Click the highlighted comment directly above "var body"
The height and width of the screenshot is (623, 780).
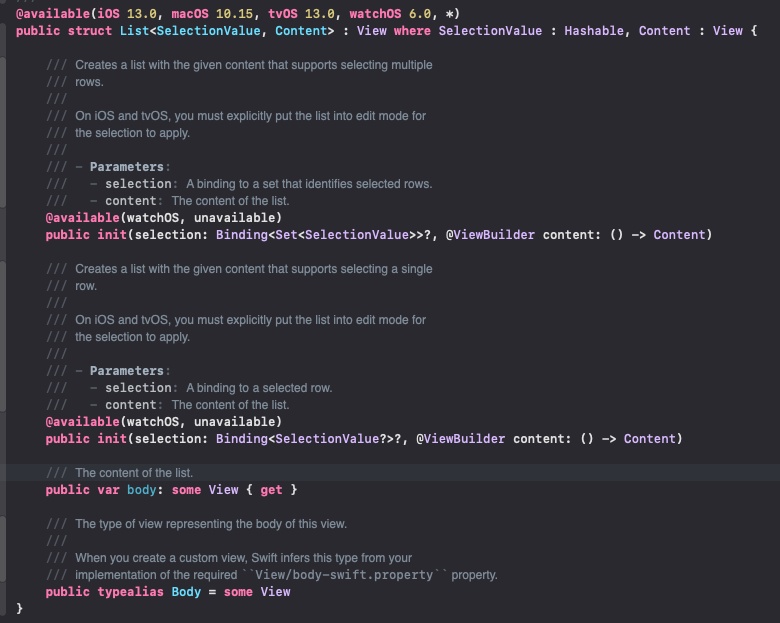pos(134,473)
